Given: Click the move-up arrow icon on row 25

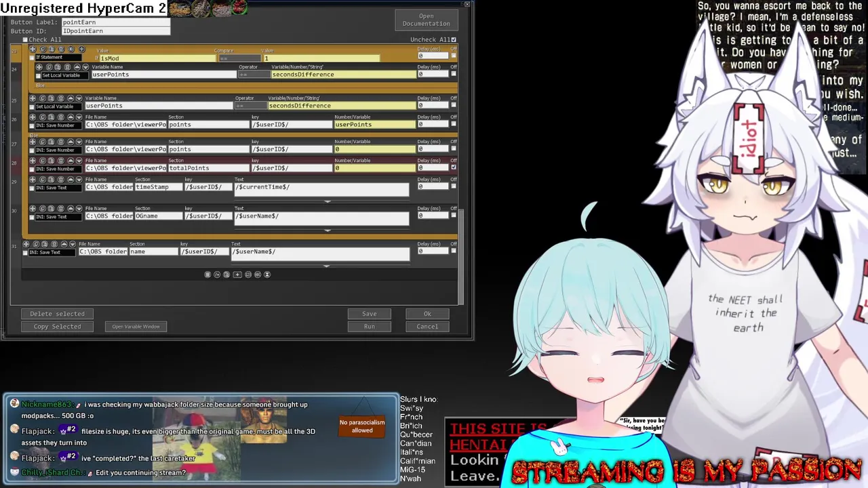Looking at the screenshot, I should 71,98.
